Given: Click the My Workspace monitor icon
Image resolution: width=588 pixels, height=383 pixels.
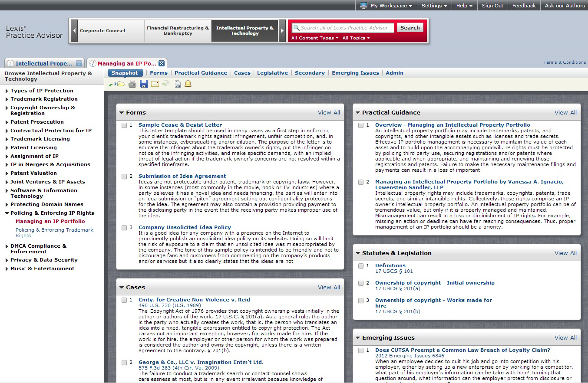Looking at the screenshot, I should click(x=363, y=5).
